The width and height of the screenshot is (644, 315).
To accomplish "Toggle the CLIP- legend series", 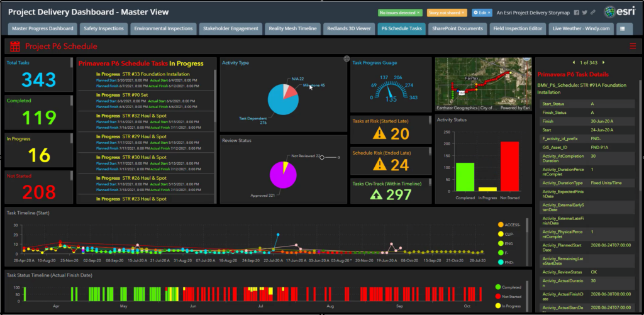I will (506, 234).
